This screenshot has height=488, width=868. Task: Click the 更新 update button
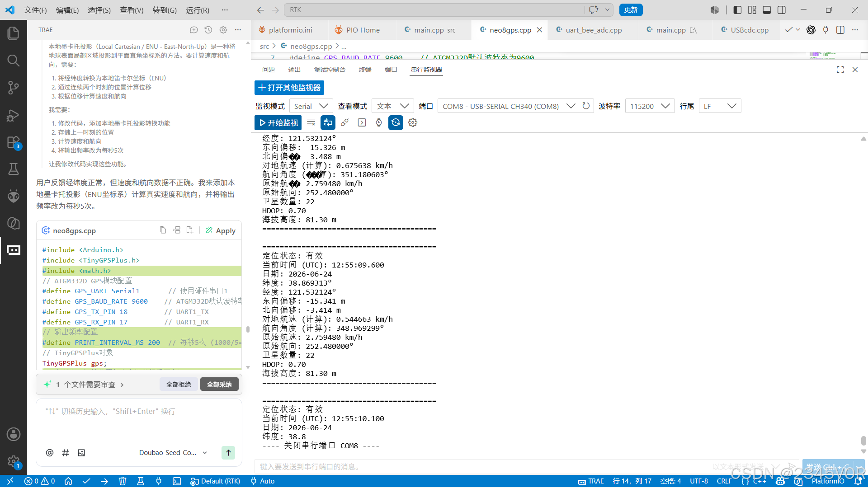(x=631, y=10)
